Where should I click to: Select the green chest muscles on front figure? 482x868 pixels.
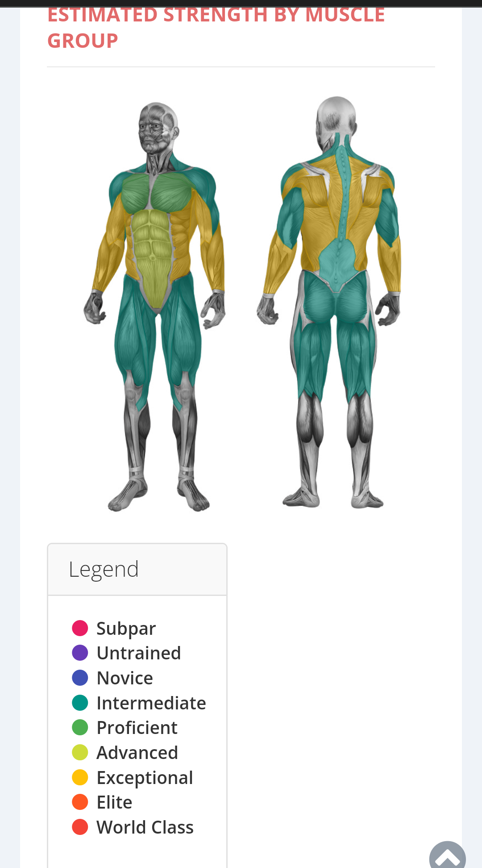point(156,192)
